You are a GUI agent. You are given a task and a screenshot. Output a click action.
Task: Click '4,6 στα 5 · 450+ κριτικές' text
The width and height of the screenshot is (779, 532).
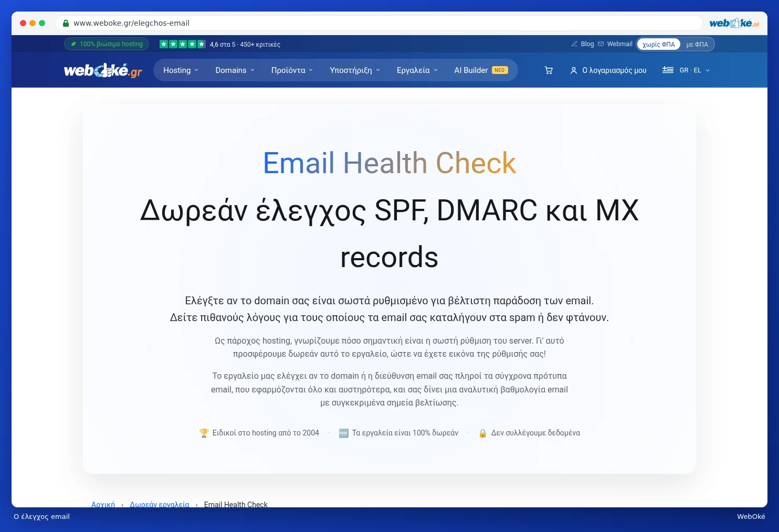point(245,45)
